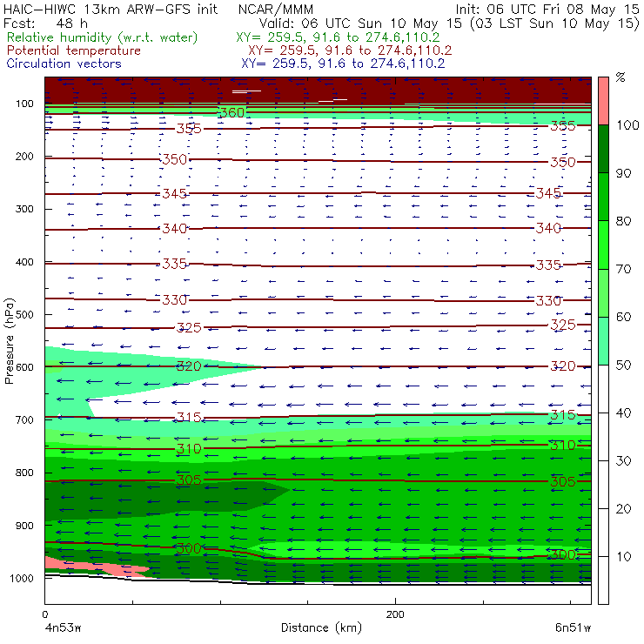The image size is (644, 644).
Task: Click the 'HAIC-HIWC 13km ARW-GFS init' title text
Action: (111, 10)
